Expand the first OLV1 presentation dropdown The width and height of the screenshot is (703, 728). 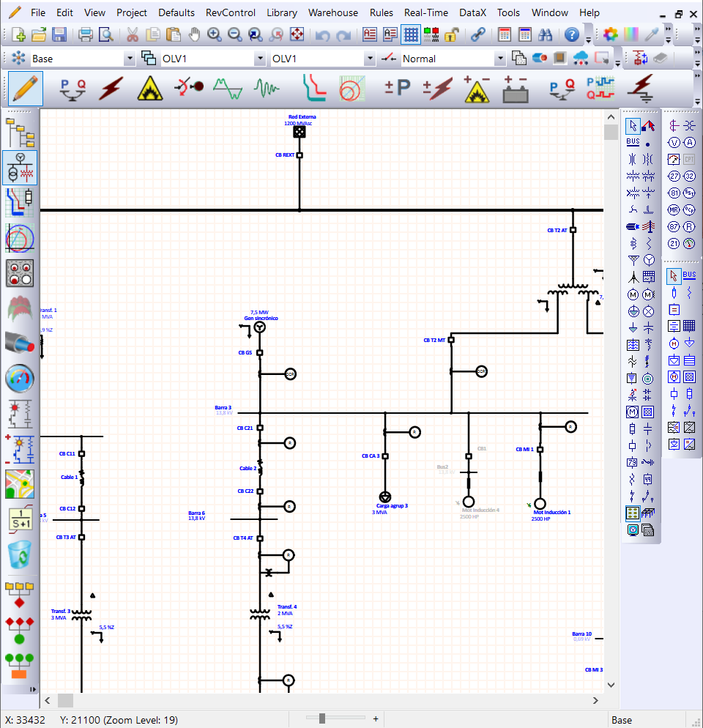pos(259,59)
